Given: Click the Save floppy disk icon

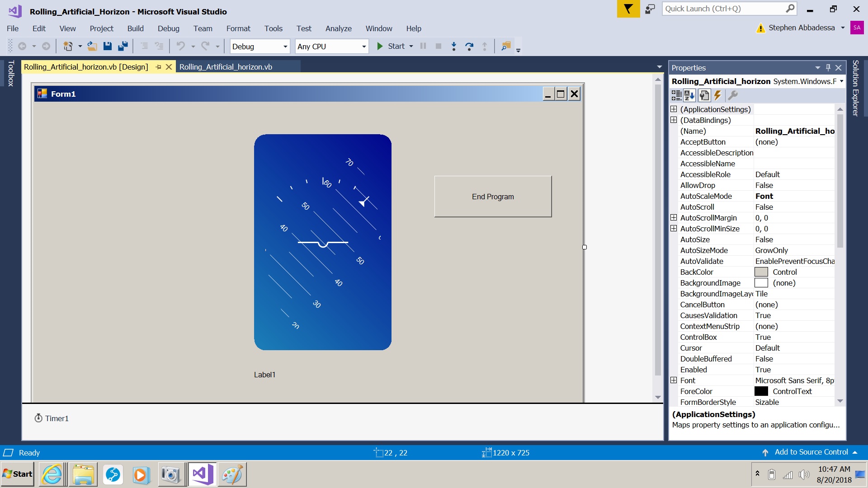Looking at the screenshot, I should click(108, 46).
